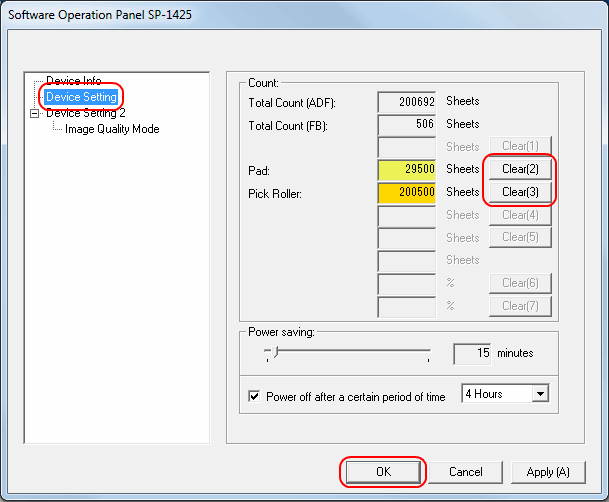Image resolution: width=609 pixels, height=502 pixels.
Task: Click the Pick Roller: label
Action: point(275,193)
